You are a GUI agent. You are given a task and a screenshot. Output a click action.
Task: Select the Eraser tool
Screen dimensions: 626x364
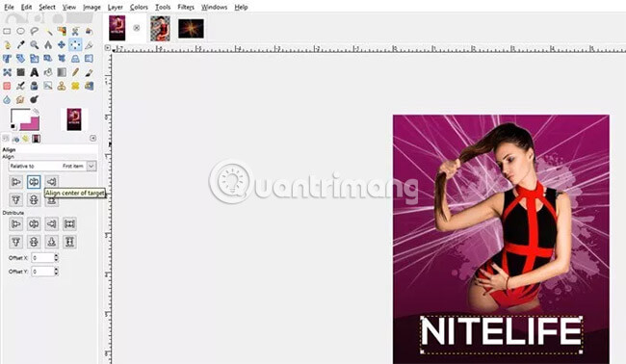7,86
